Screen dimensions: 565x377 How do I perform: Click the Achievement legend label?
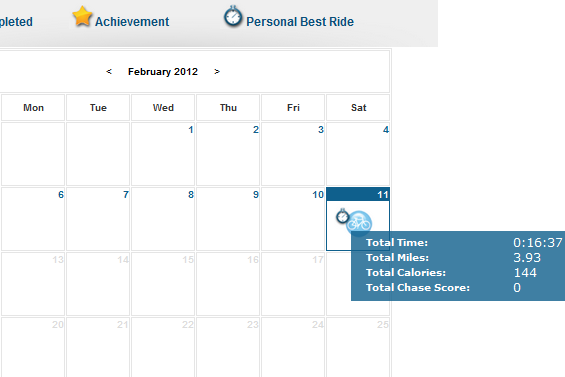(x=132, y=22)
